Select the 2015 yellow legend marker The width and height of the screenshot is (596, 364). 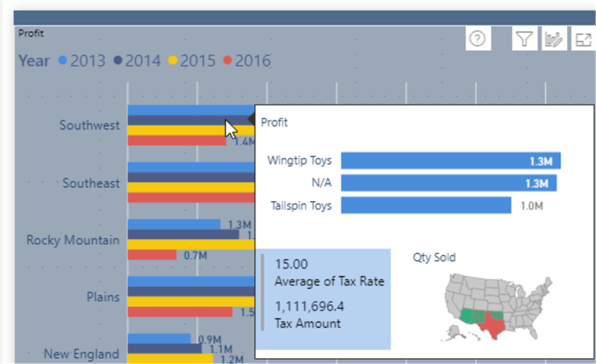(172, 61)
